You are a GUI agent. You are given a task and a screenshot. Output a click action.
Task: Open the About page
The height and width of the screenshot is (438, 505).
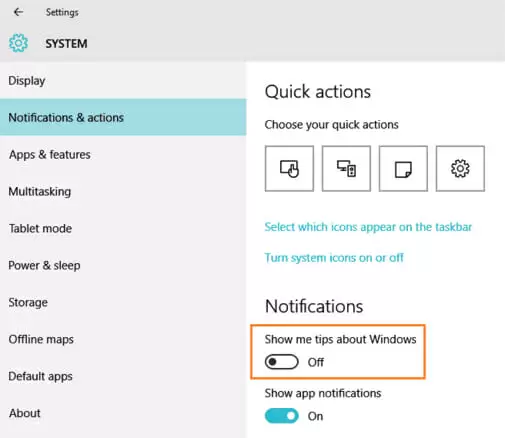pyautogui.click(x=123, y=413)
